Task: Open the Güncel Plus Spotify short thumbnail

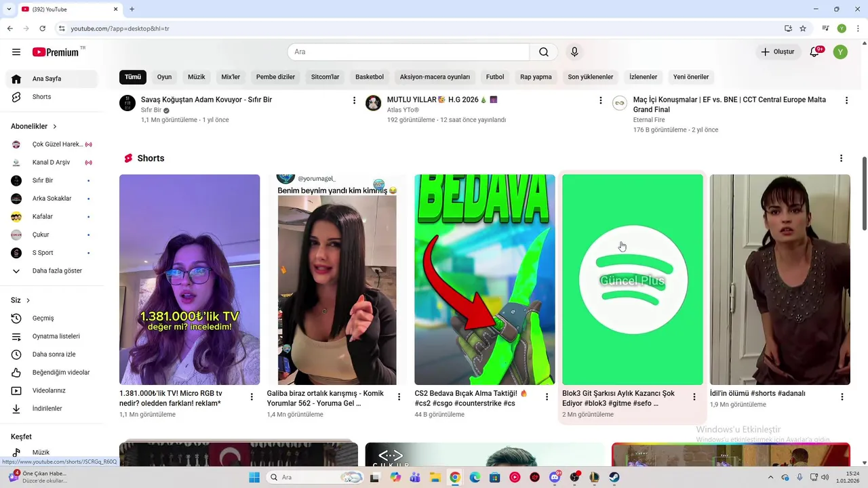Action: 632,280
